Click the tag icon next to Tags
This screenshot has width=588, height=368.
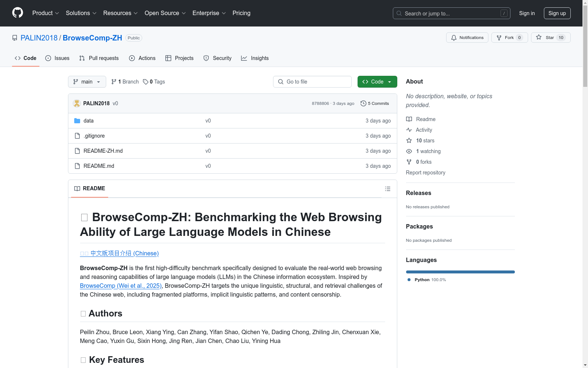click(x=146, y=82)
